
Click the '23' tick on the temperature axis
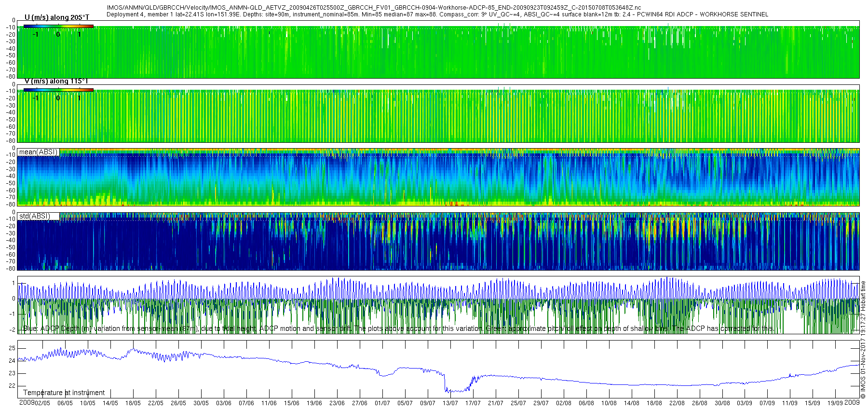pyautogui.click(x=12, y=373)
